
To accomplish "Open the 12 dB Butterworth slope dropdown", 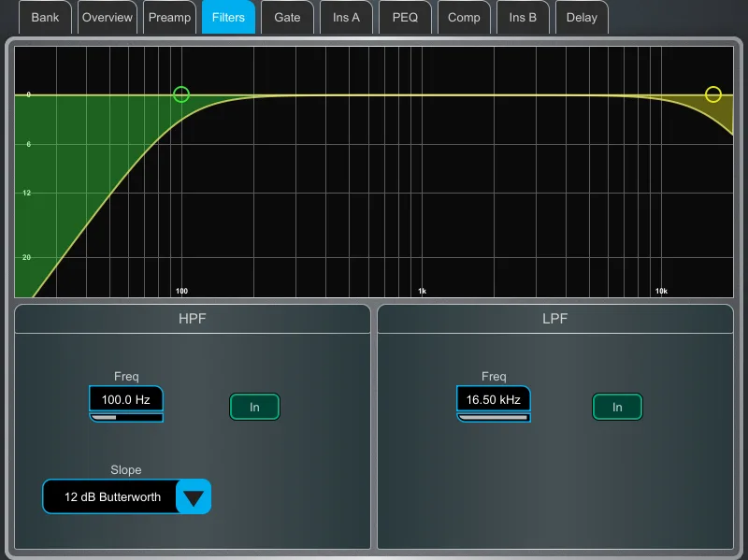I will [126, 496].
